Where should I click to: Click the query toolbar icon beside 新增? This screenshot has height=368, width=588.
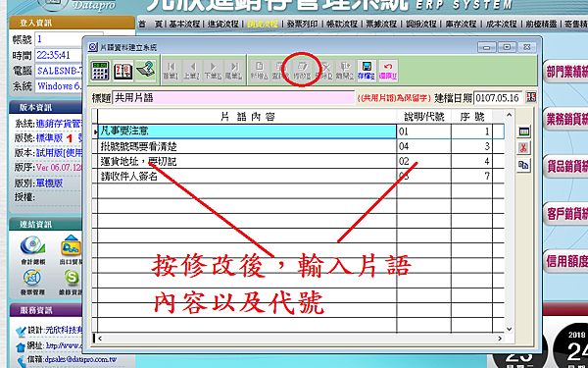pyautogui.click(x=279, y=71)
